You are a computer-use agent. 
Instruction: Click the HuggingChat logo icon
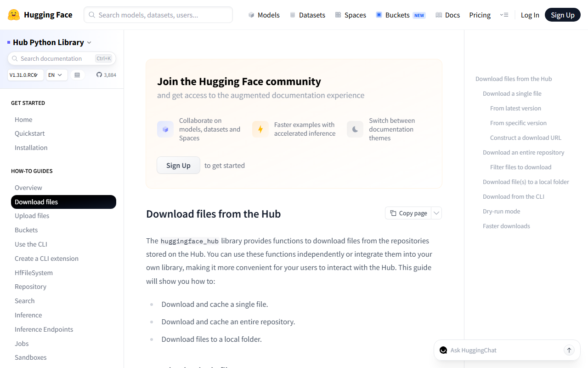443,350
